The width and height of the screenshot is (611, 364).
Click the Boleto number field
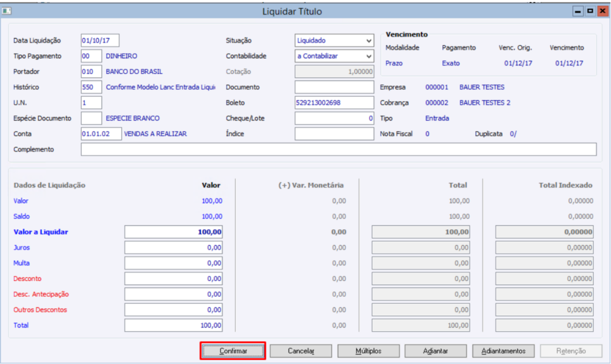tap(334, 103)
